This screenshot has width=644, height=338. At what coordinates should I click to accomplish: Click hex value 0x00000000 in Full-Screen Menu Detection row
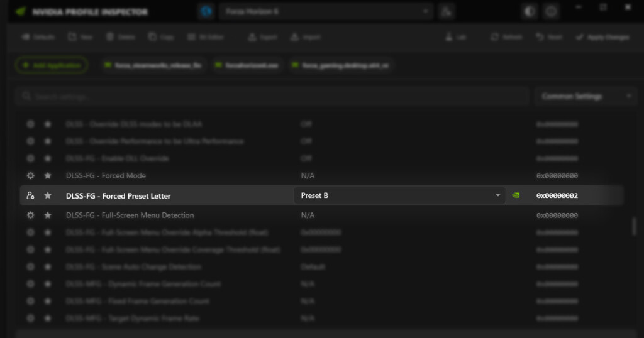(x=557, y=215)
